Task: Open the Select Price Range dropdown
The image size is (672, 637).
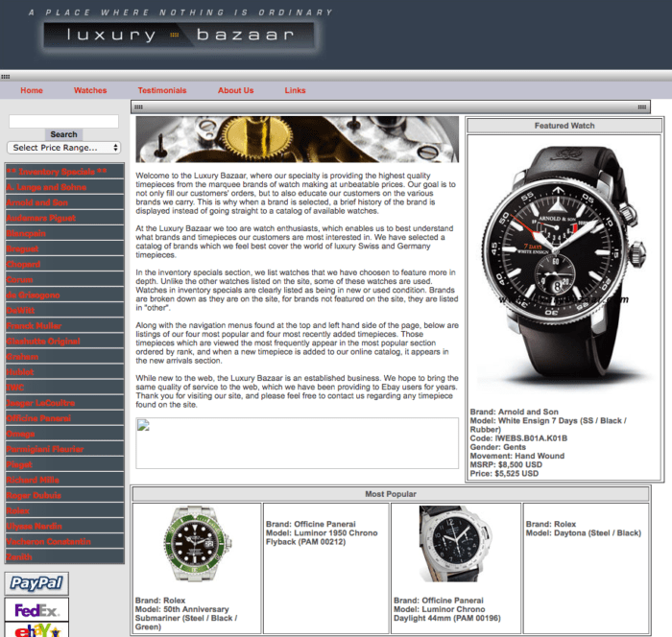Action: coord(63,148)
